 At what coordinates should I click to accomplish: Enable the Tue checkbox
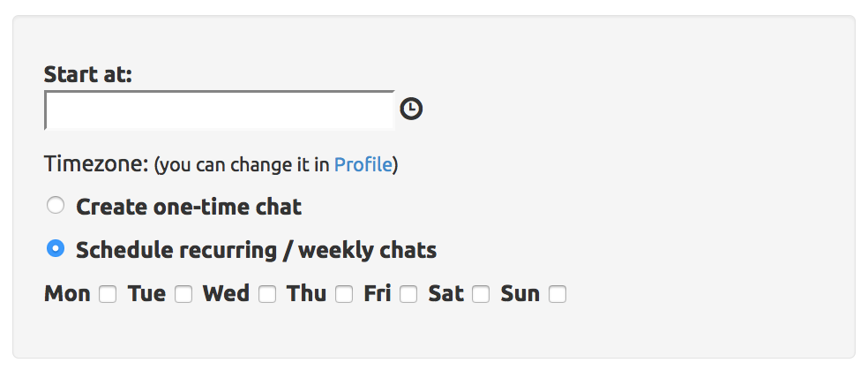(183, 294)
